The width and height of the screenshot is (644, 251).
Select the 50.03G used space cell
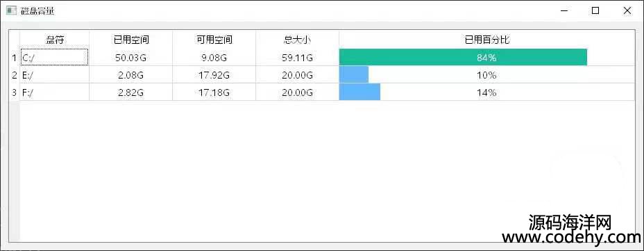click(x=131, y=58)
